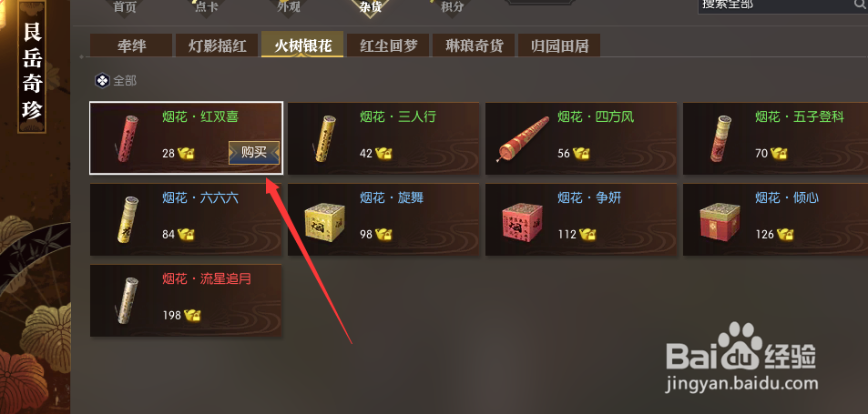Select the 烟花·四方风 long firework icon
This screenshot has width=868, height=414.
point(523,139)
